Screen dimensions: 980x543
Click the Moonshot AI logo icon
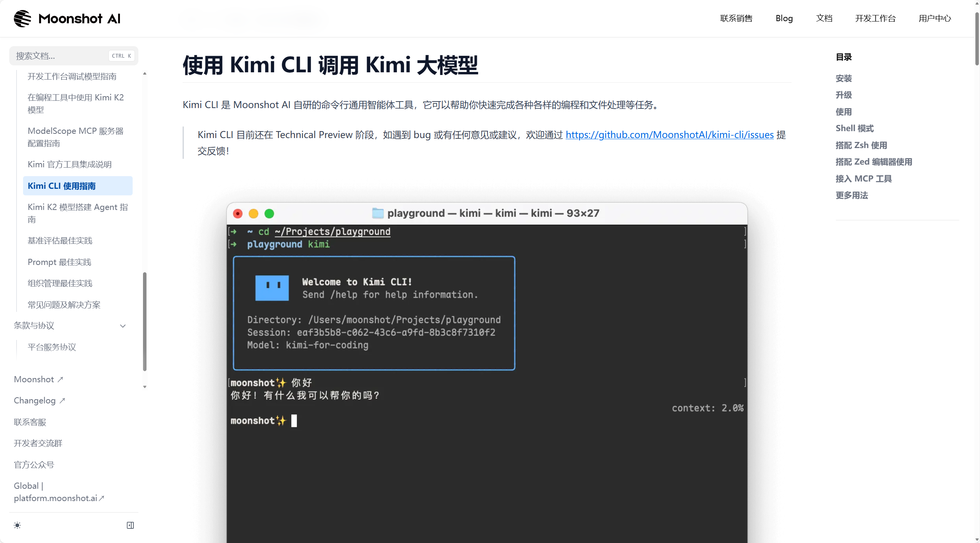(x=22, y=18)
